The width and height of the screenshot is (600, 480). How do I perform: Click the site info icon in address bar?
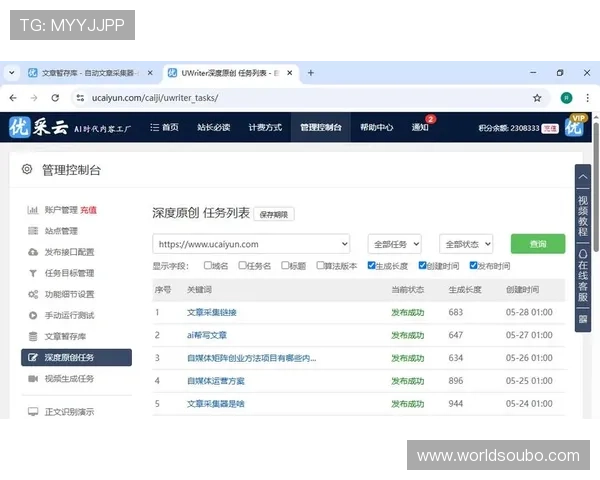80,98
